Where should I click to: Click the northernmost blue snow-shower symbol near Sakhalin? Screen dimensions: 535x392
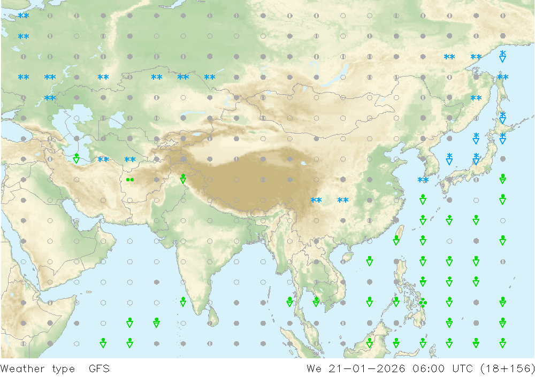(x=502, y=56)
